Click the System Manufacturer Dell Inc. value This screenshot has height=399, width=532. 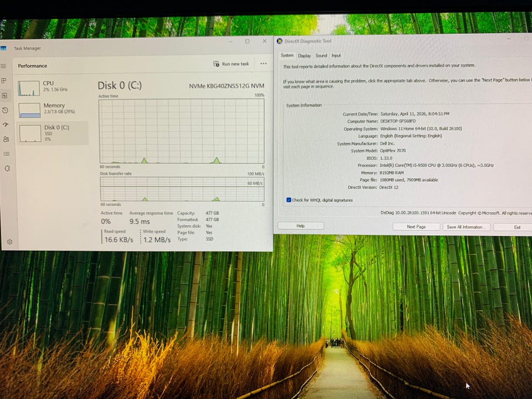387,144
